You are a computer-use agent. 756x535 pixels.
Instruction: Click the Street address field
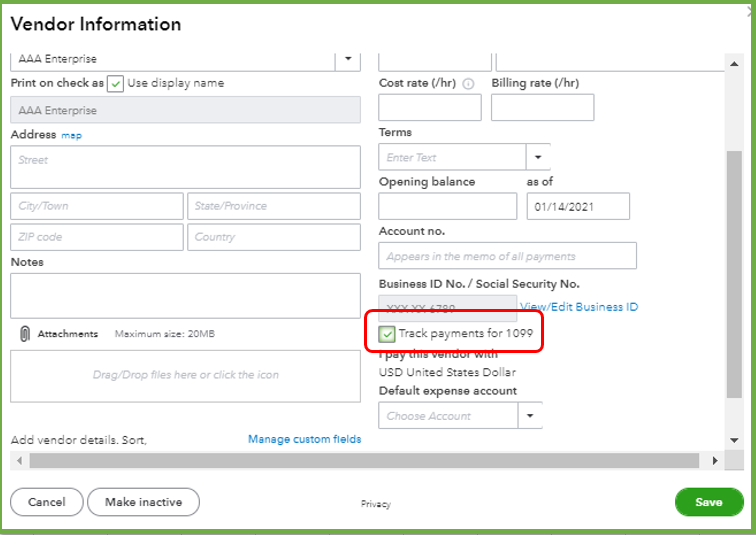[x=185, y=167]
